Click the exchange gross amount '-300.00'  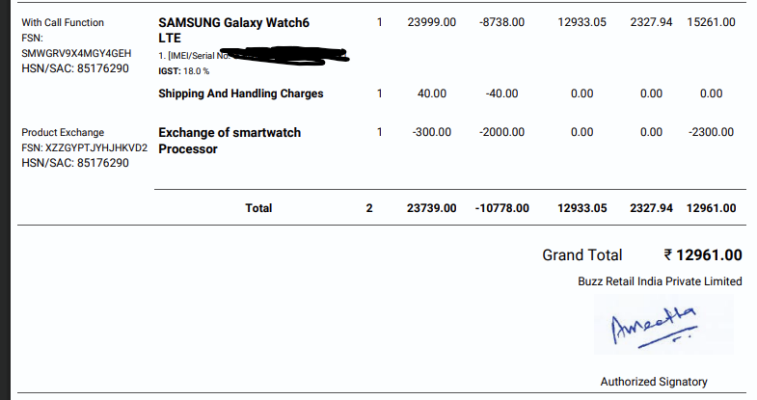[x=432, y=132]
